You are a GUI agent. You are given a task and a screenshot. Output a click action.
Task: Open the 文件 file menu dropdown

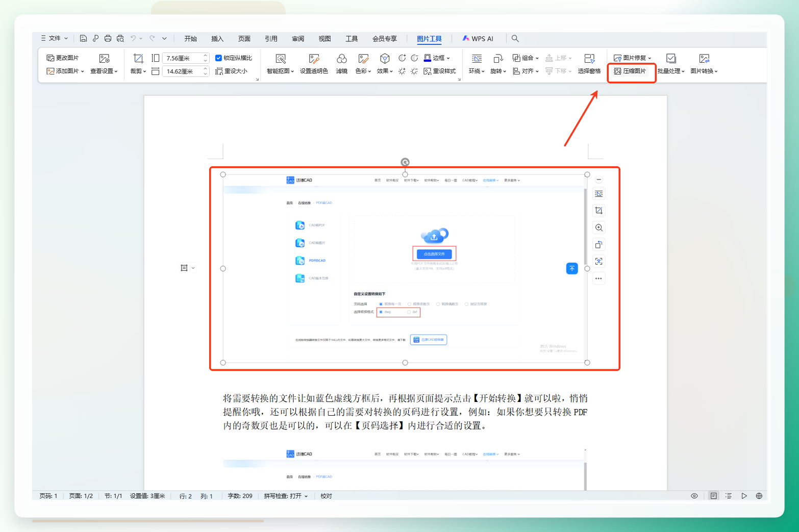[55, 38]
